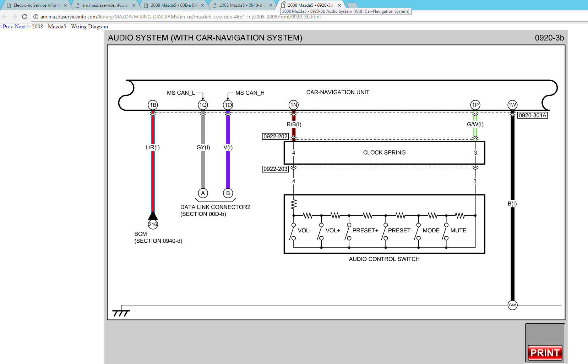
Task: Click the G08 ground point circle
Action: (x=512, y=305)
